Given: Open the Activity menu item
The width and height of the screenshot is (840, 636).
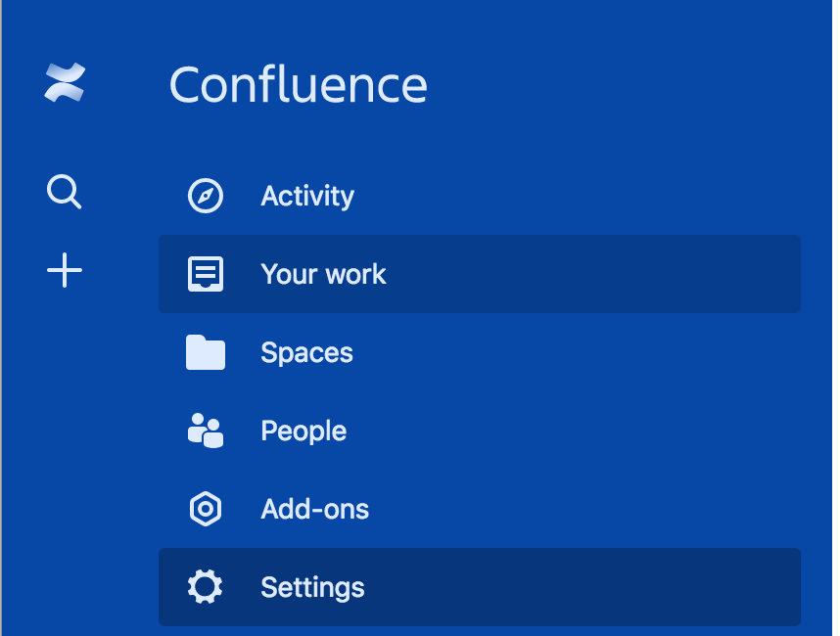Looking at the screenshot, I should pyautogui.click(x=480, y=196).
